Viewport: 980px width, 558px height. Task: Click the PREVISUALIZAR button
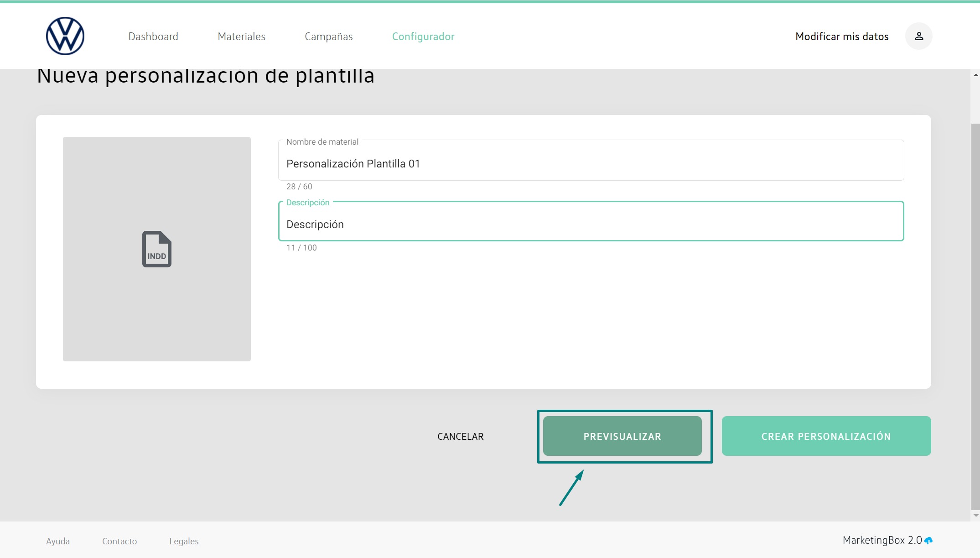click(x=622, y=436)
